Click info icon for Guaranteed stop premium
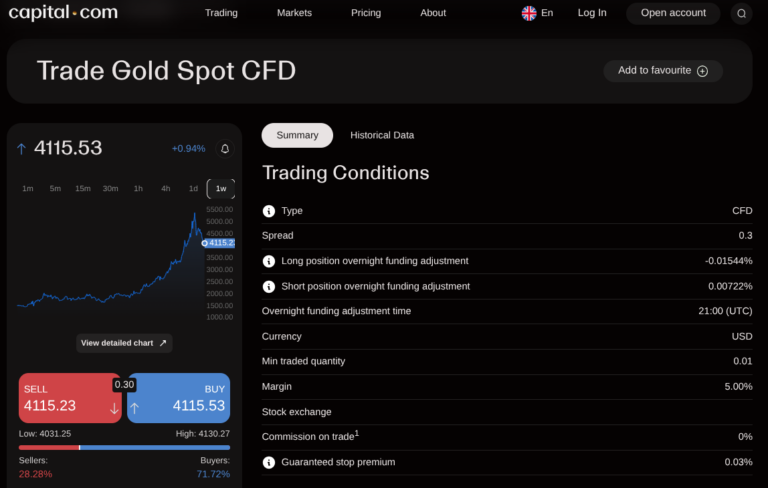Viewport: 768px width, 488px height. tap(268, 462)
